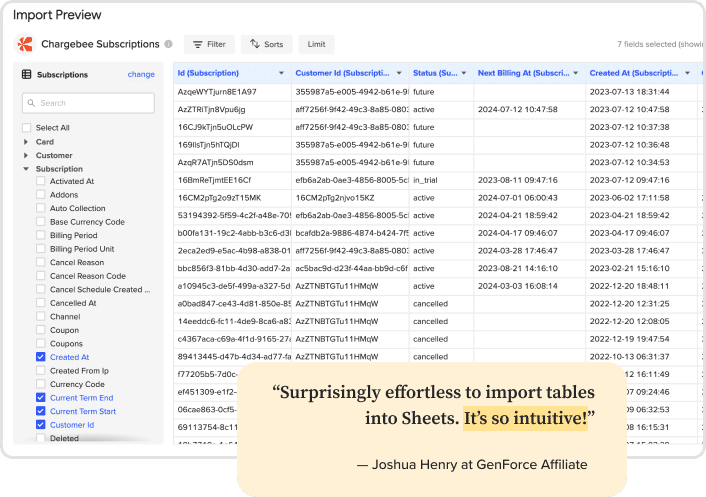706x497 pixels.
Task: Uncheck the Current Term End checkbox
Action: click(41, 398)
